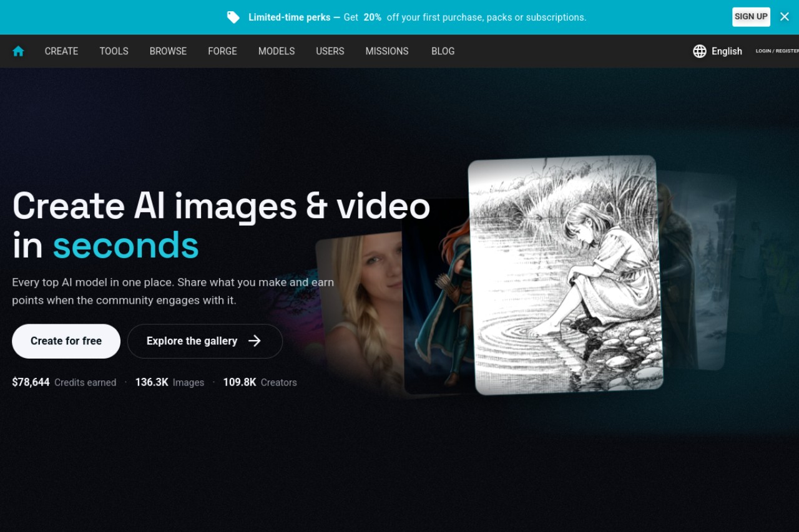The image size is (799, 532).
Task: Open the FORGE menu
Action: coord(222,51)
